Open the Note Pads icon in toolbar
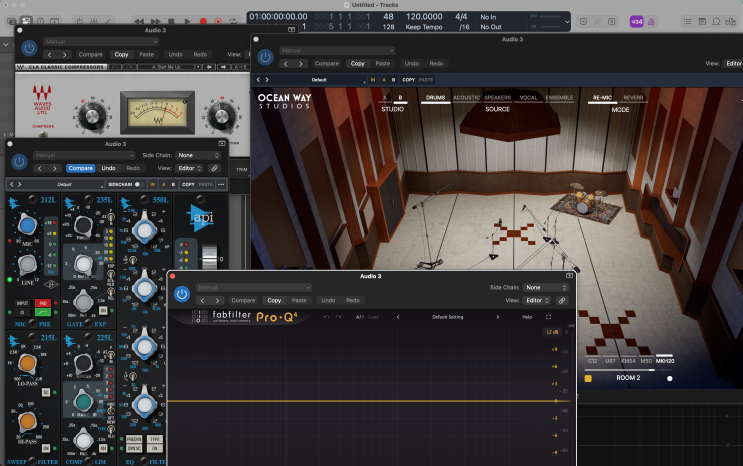The height and width of the screenshot is (466, 743). (702, 21)
